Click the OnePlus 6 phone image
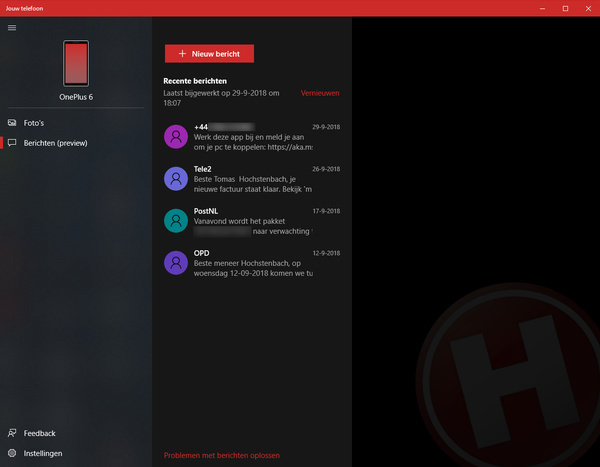The width and height of the screenshot is (600, 467). pyautogui.click(x=76, y=64)
